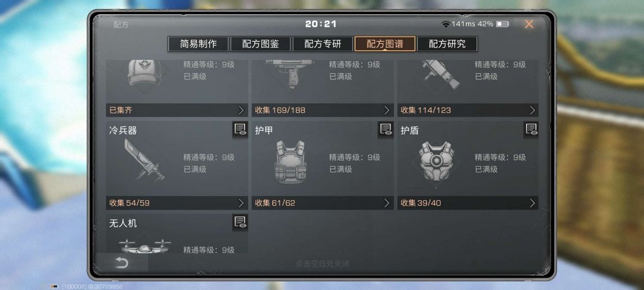644x290 pixels.
Task: Toggle the 冷兵器 recipe list view icon
Action: (x=240, y=129)
